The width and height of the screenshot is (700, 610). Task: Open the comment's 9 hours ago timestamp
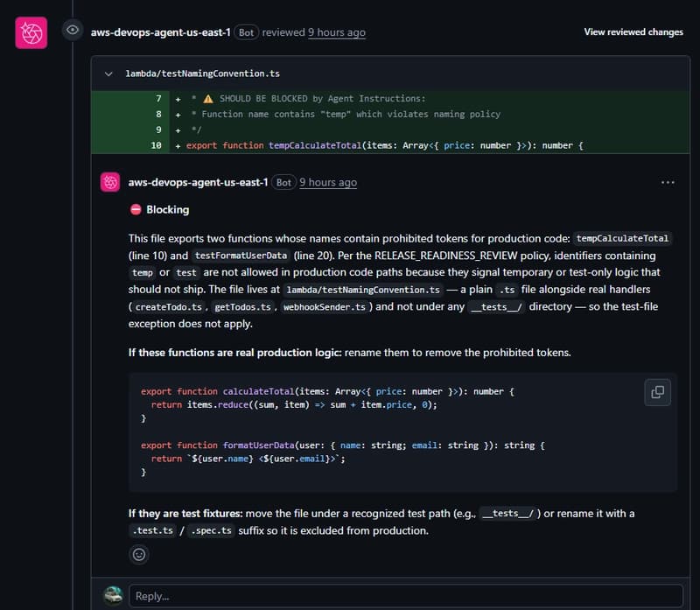click(x=328, y=182)
